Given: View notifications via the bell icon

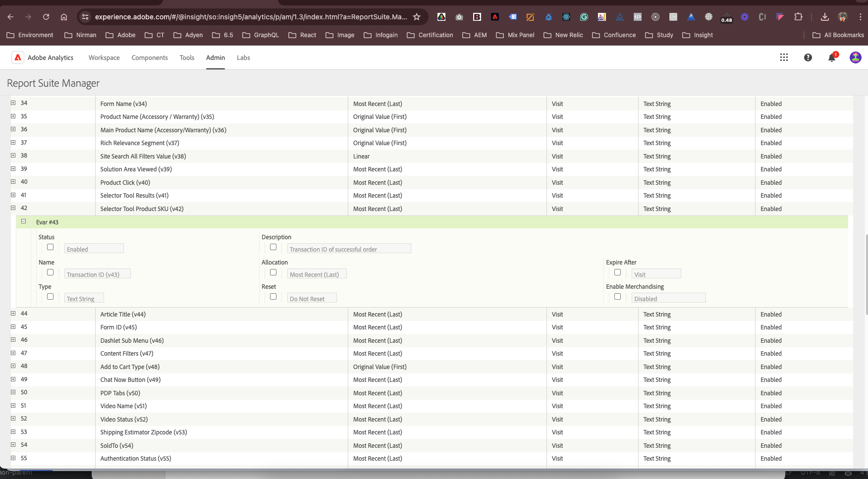Looking at the screenshot, I should coord(832,58).
